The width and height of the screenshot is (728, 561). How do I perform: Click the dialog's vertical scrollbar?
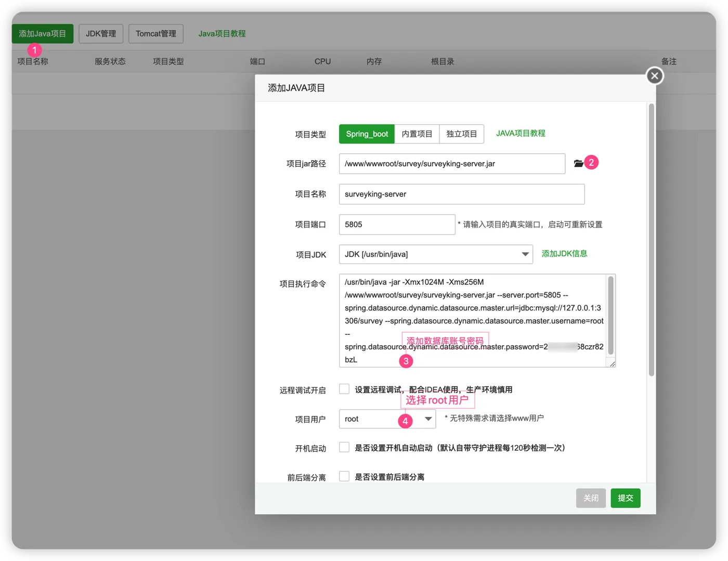652,240
